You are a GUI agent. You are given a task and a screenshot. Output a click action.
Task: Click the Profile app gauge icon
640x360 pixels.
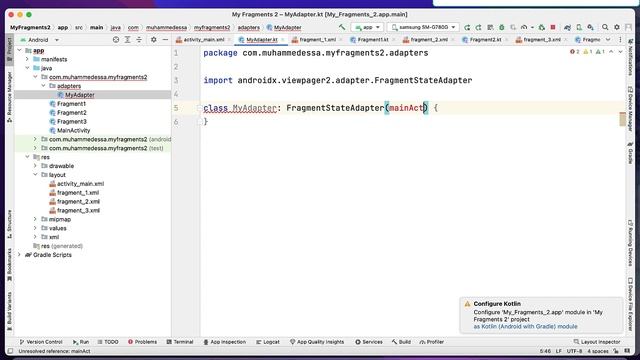(x=524, y=27)
